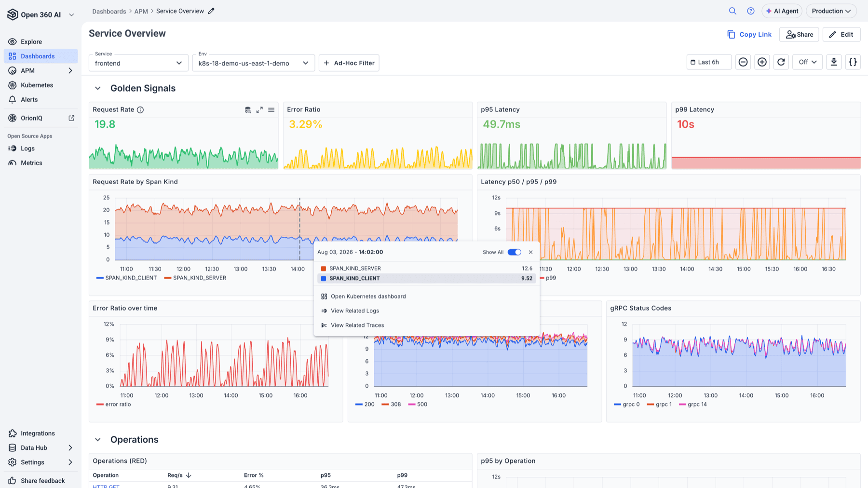This screenshot has height=488, width=868.
Task: Download the dashboard export
Action: [x=834, y=62]
